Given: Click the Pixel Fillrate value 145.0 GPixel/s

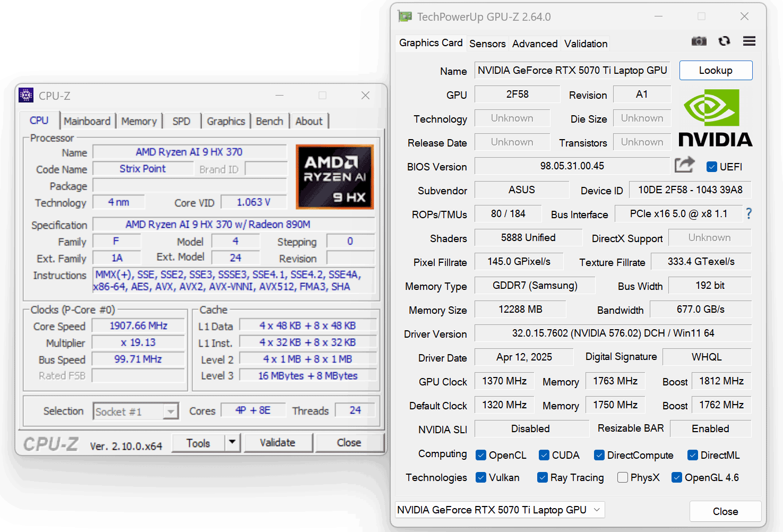Looking at the screenshot, I should [x=519, y=261].
